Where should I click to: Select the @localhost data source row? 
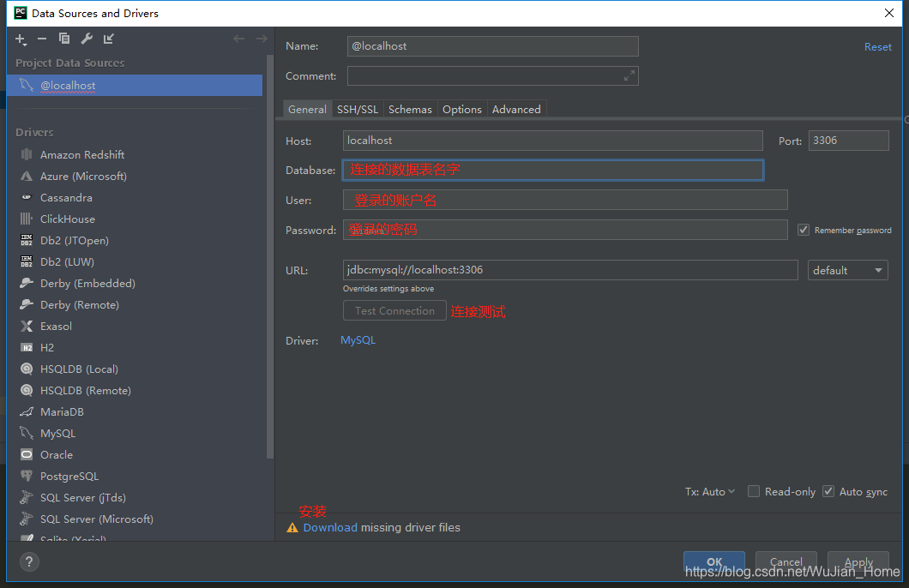[135, 85]
